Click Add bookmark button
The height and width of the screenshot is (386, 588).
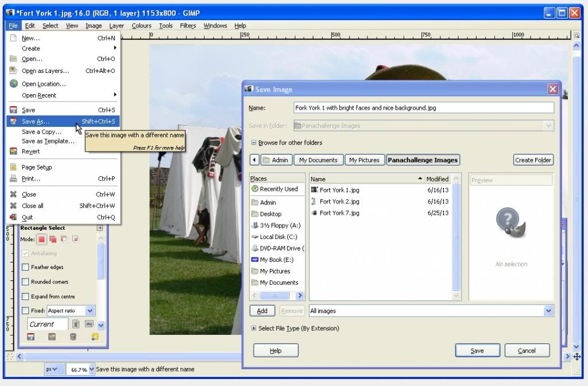pyautogui.click(x=262, y=311)
